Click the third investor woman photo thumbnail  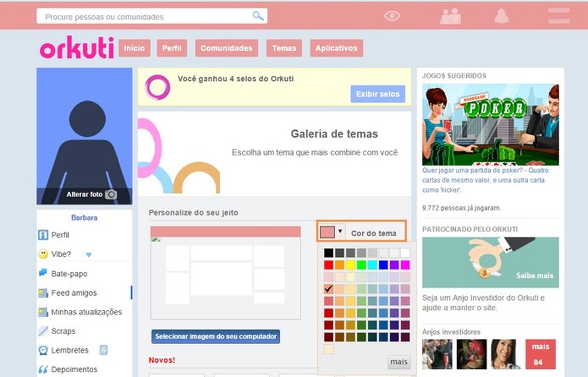point(506,354)
